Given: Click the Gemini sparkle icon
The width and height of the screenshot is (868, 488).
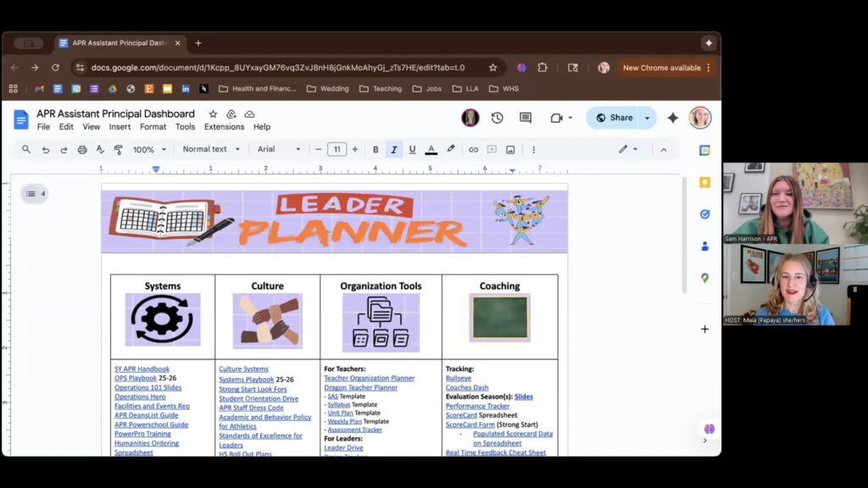Looking at the screenshot, I should coord(673,118).
